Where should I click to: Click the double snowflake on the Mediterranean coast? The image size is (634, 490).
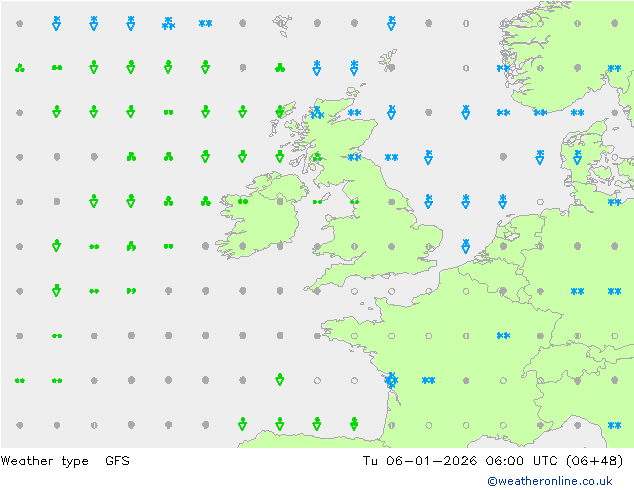pos(614,425)
